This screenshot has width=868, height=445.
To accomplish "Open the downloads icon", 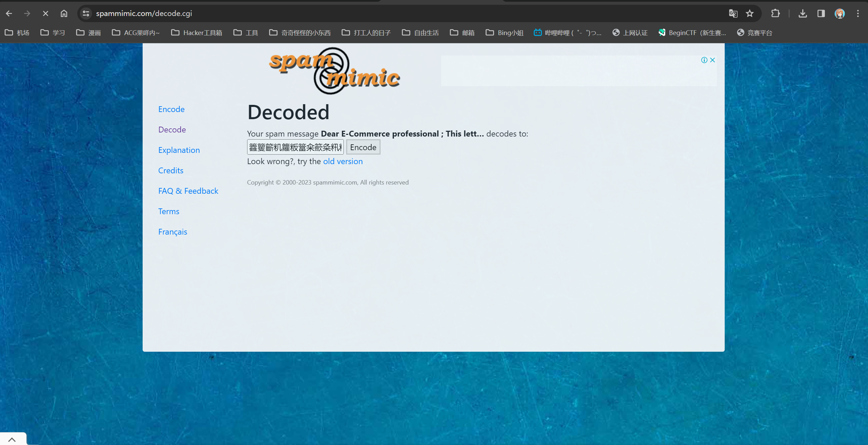I will 803,13.
